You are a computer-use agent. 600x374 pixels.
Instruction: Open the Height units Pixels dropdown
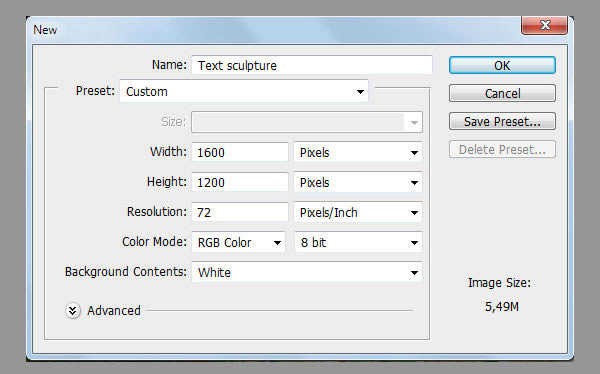358,182
